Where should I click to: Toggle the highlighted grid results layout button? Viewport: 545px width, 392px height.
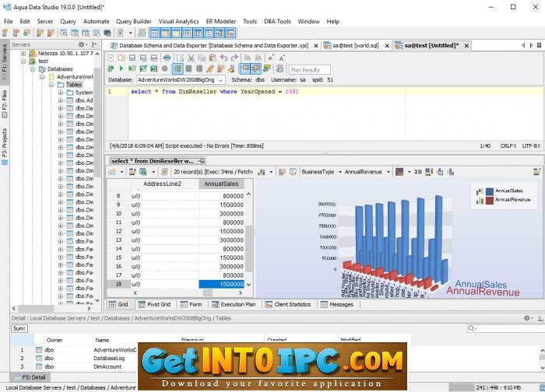point(178,68)
